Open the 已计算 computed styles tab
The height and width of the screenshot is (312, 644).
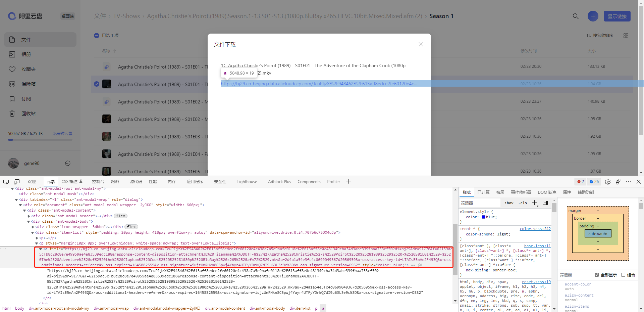point(483,192)
